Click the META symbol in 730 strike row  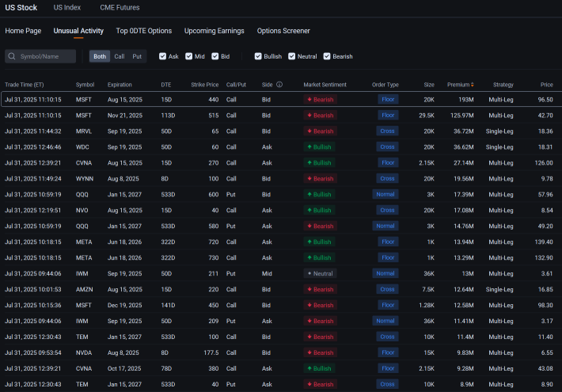84,258
